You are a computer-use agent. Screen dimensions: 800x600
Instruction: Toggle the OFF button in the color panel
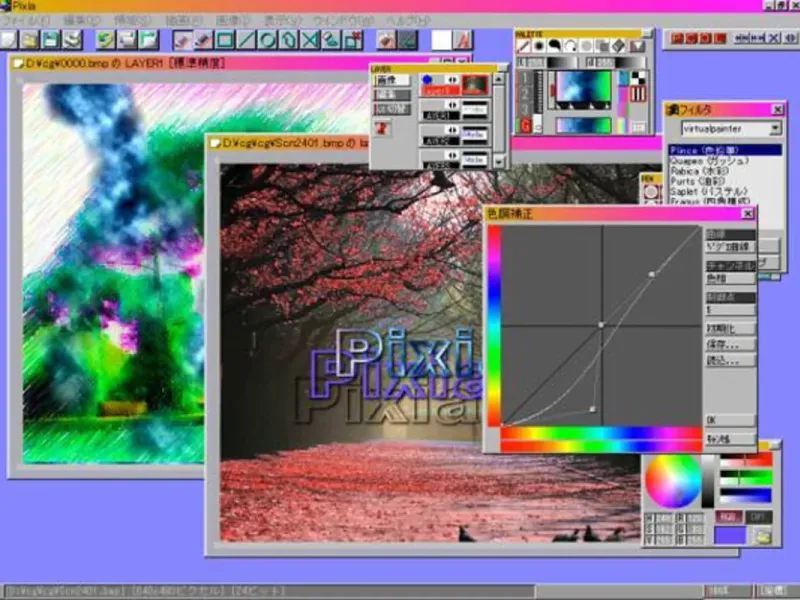point(758,517)
